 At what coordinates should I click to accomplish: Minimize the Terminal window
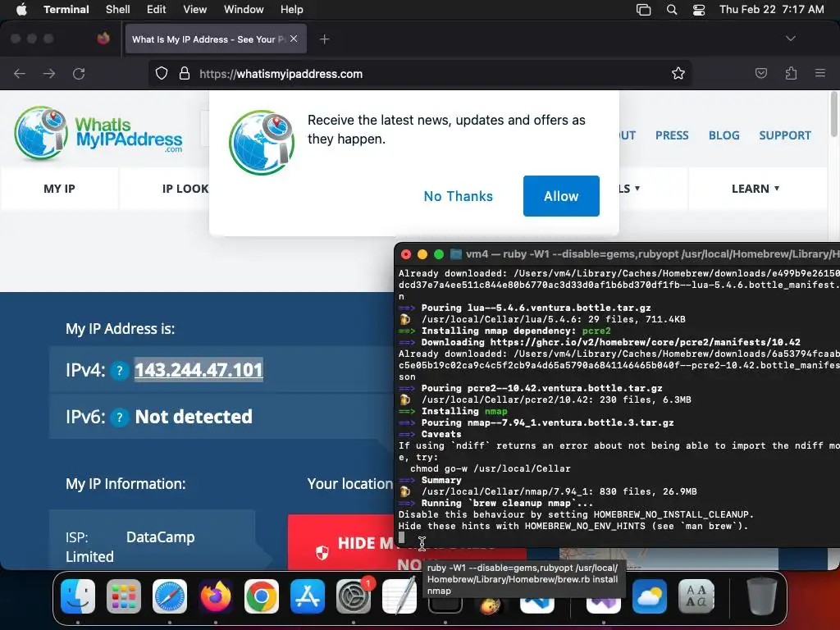[x=422, y=254]
